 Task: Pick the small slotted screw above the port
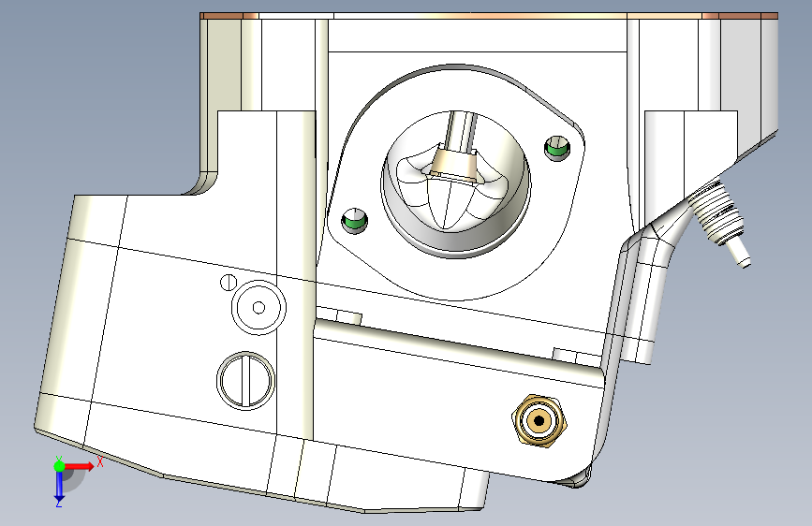click(229, 282)
